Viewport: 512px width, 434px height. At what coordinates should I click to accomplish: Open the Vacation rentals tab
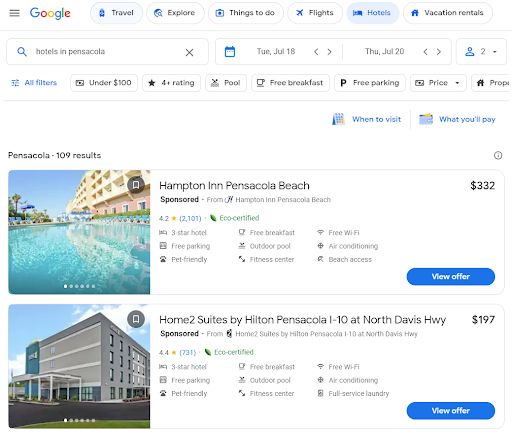(x=448, y=13)
